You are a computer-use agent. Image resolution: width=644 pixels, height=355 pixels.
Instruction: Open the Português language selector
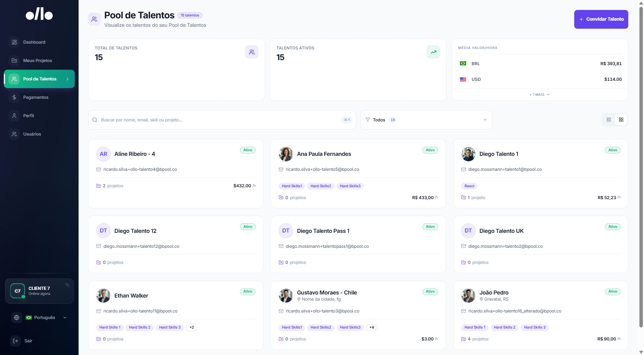pyautogui.click(x=46, y=317)
